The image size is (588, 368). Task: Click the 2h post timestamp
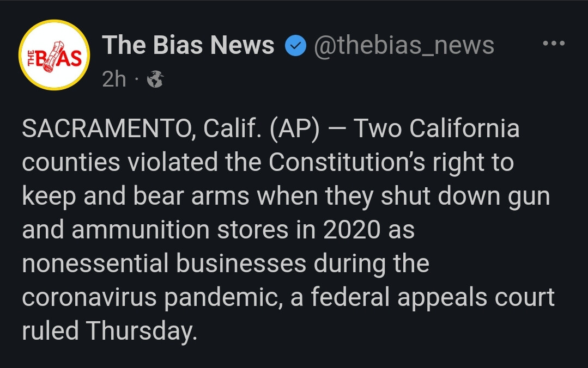114,80
